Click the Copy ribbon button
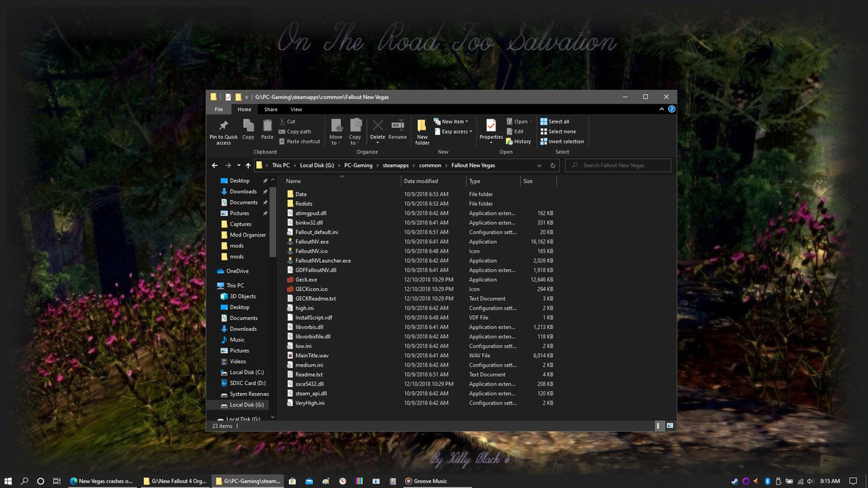This screenshot has height=488, width=868. (248, 129)
